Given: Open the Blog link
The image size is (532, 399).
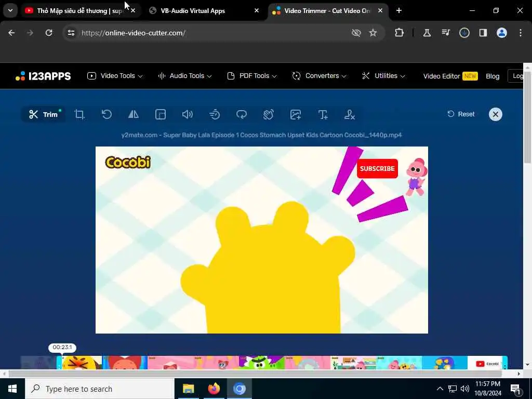Looking at the screenshot, I should tap(493, 76).
